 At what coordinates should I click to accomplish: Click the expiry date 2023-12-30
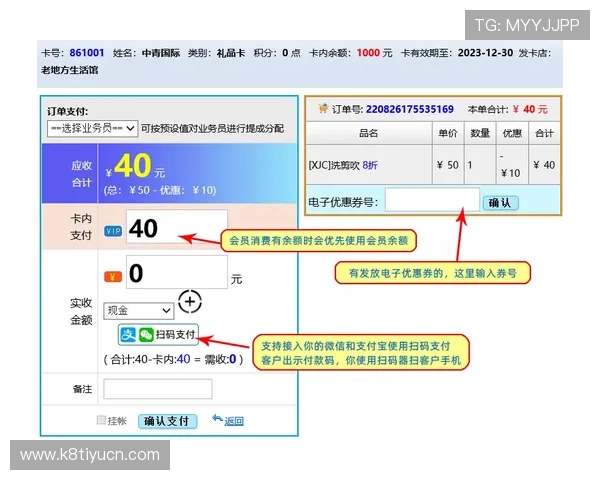point(485,53)
